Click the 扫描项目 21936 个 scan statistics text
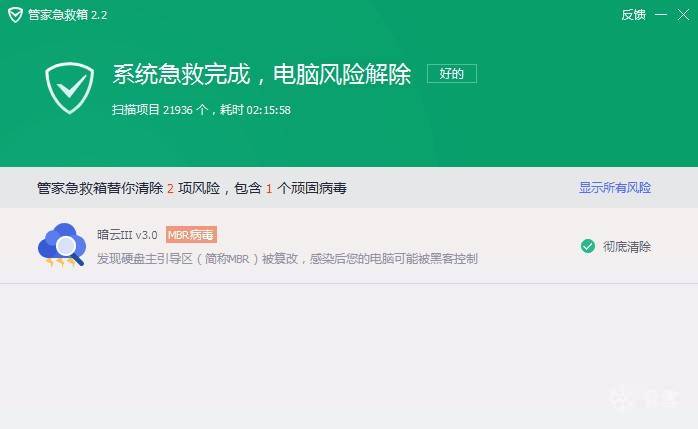 (x=201, y=109)
